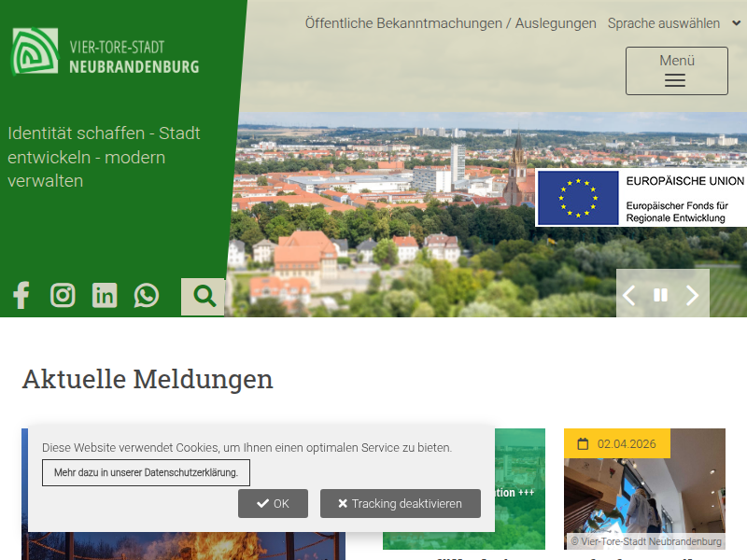Activate the green search magnifier icon
Image resolution: width=747 pixels, height=560 pixels.
(203, 295)
